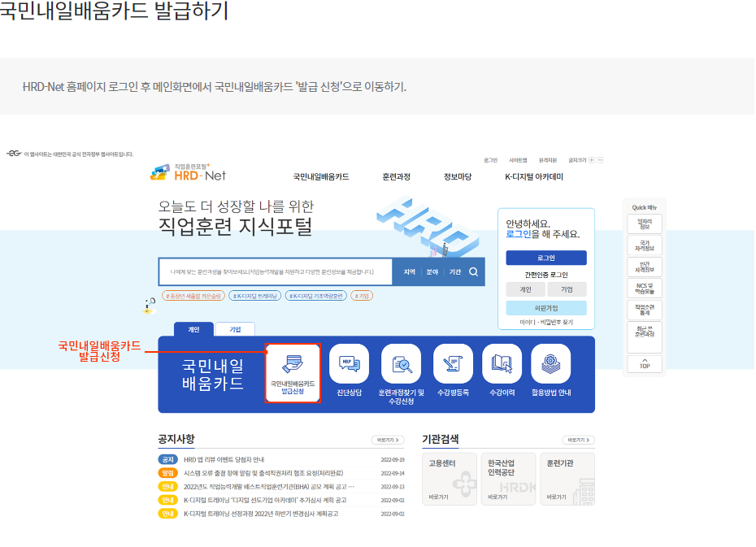The width and height of the screenshot is (756, 547).
Task: Open 훈련과정찾기 및 수강신청 icon
Action: [401, 364]
